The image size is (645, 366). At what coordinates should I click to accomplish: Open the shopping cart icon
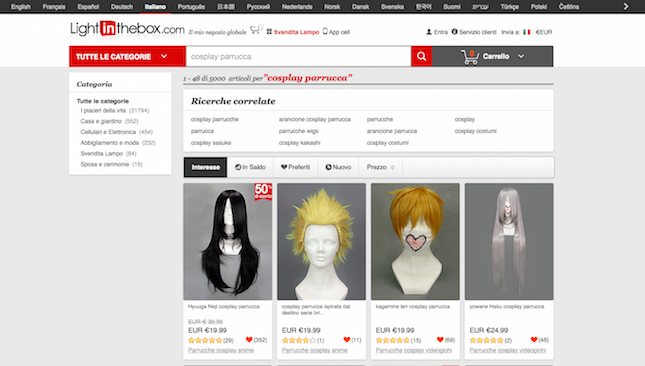tap(470, 57)
